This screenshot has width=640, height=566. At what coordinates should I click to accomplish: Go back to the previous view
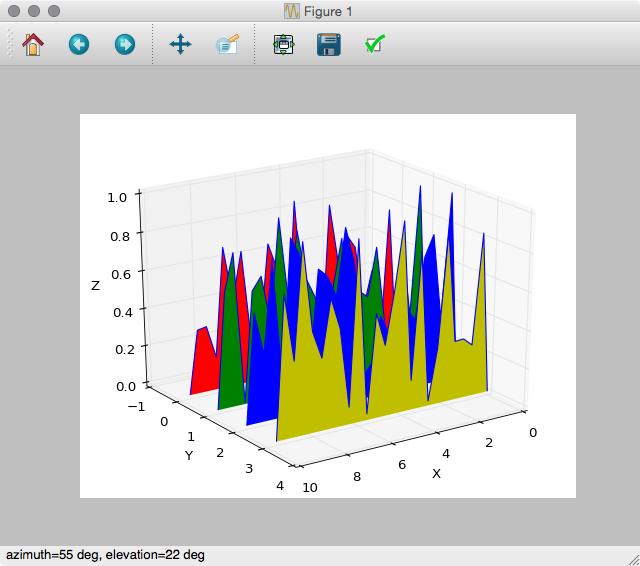tap(79, 44)
